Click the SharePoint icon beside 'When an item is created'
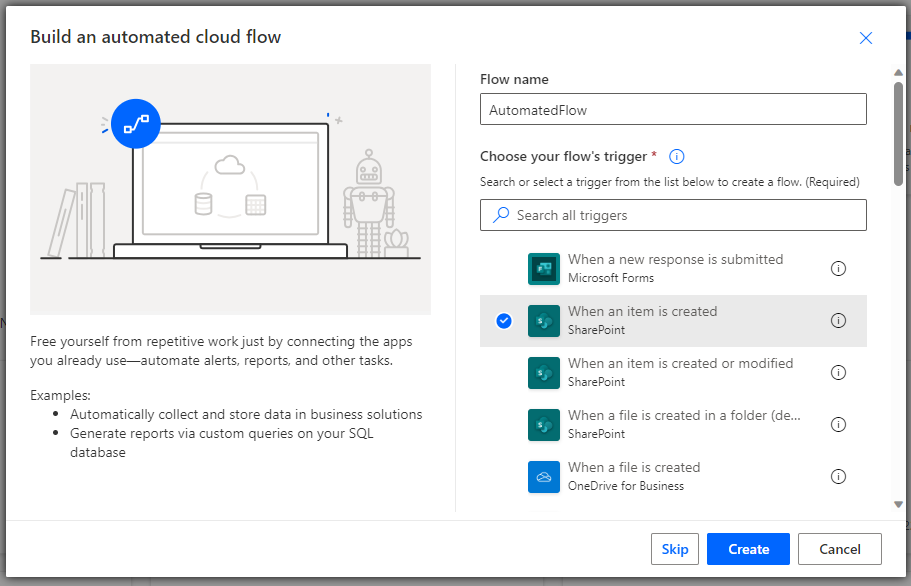The image size is (911, 586). pyautogui.click(x=543, y=320)
